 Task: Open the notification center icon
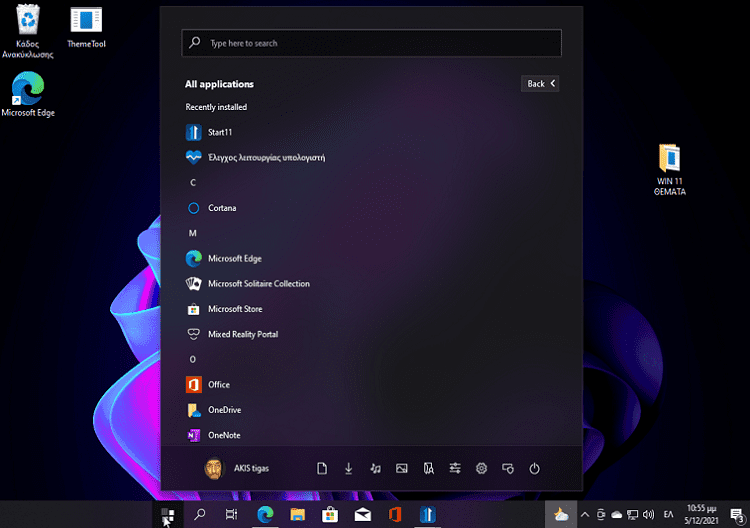[x=737, y=515]
